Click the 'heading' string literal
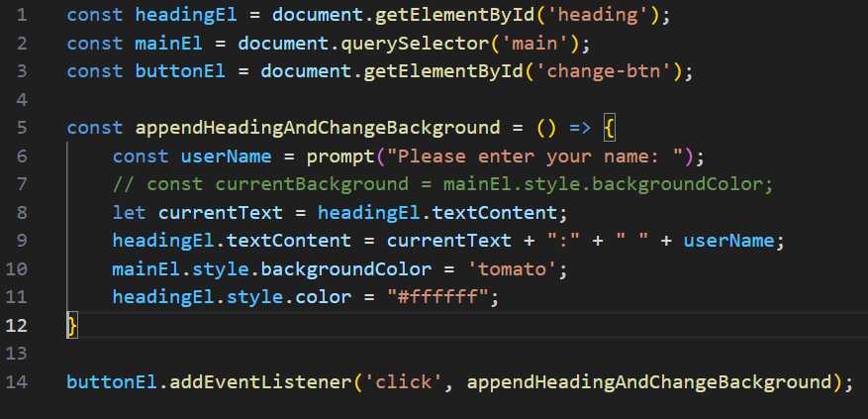This screenshot has height=419, width=868. coord(598,15)
